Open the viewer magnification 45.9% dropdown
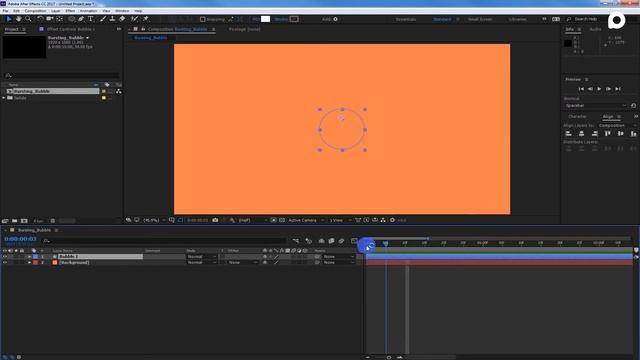The width and height of the screenshot is (640, 360). point(154,220)
